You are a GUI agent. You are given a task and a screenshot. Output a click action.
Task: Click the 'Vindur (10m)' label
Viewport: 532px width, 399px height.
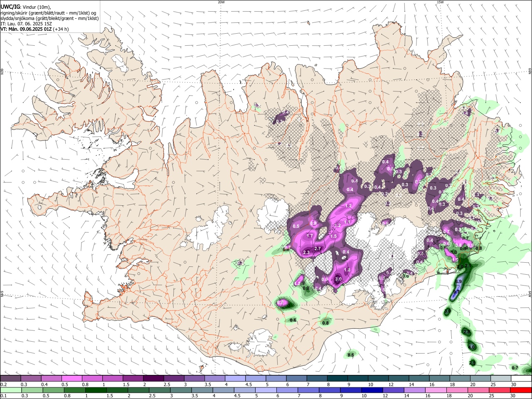click(x=37, y=7)
